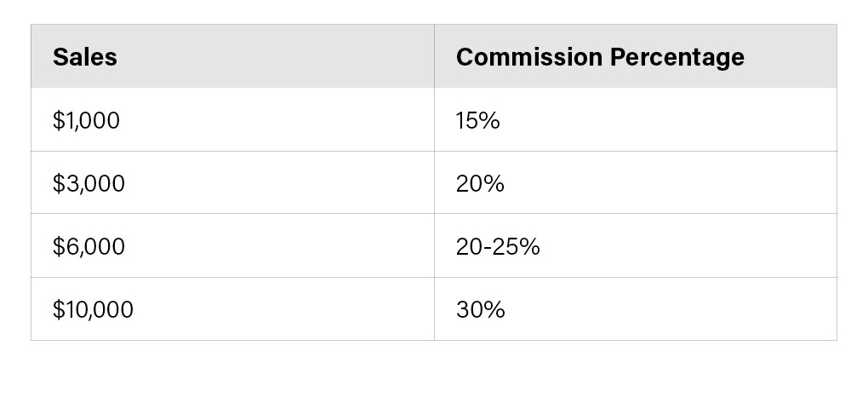Click the column divider beside $6,000

pos(434,246)
